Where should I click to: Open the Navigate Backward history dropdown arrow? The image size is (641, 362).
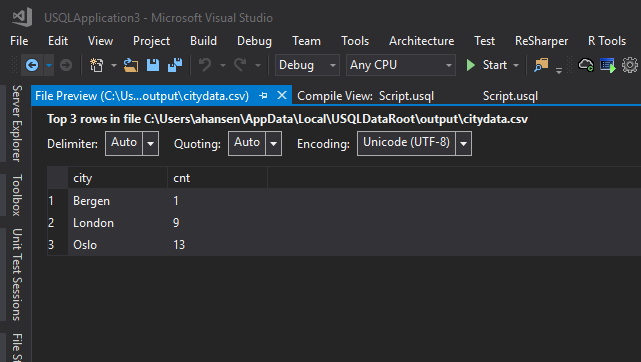point(49,65)
